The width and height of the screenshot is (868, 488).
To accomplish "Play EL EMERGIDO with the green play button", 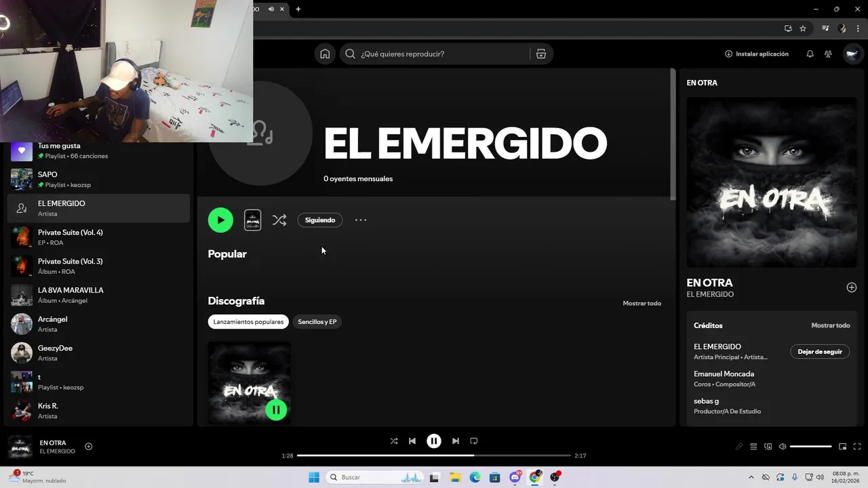I will point(220,220).
